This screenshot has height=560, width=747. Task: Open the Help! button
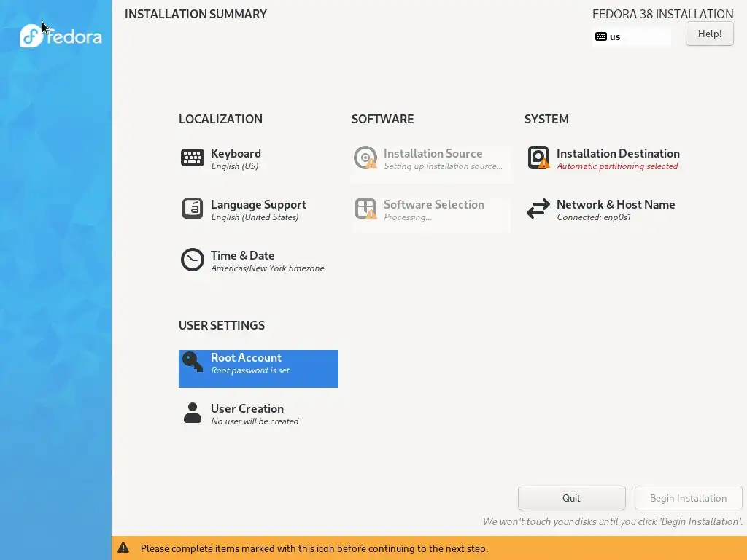tap(709, 34)
